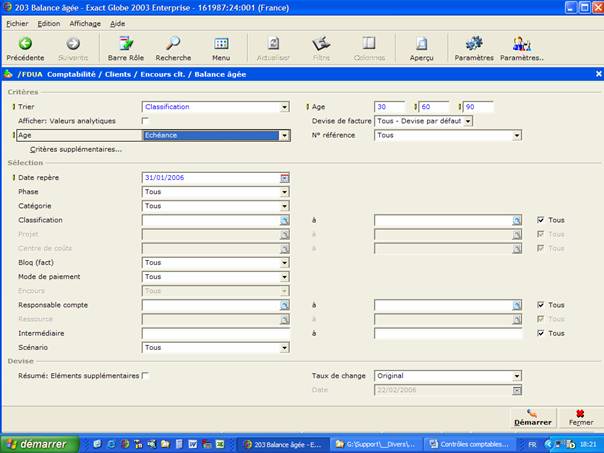Screen dimensions: 604x453
Task: Open the calendar picker for Date repère
Action: (284, 178)
